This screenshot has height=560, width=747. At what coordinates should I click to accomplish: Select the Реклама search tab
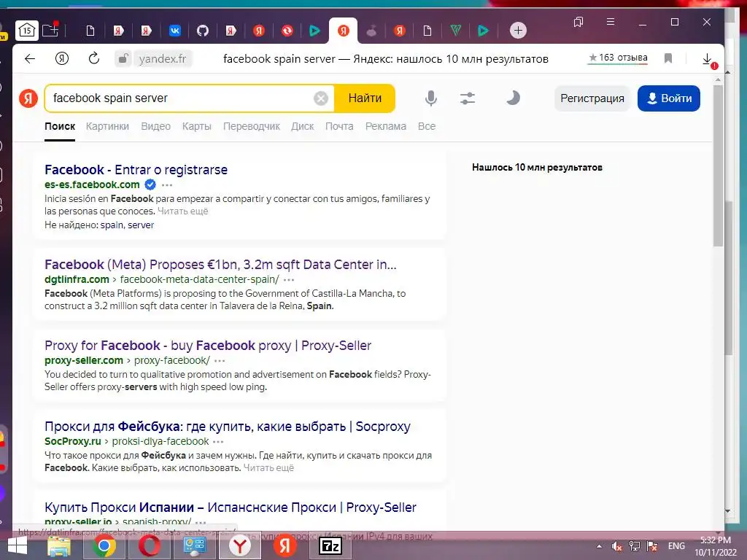pyautogui.click(x=386, y=126)
